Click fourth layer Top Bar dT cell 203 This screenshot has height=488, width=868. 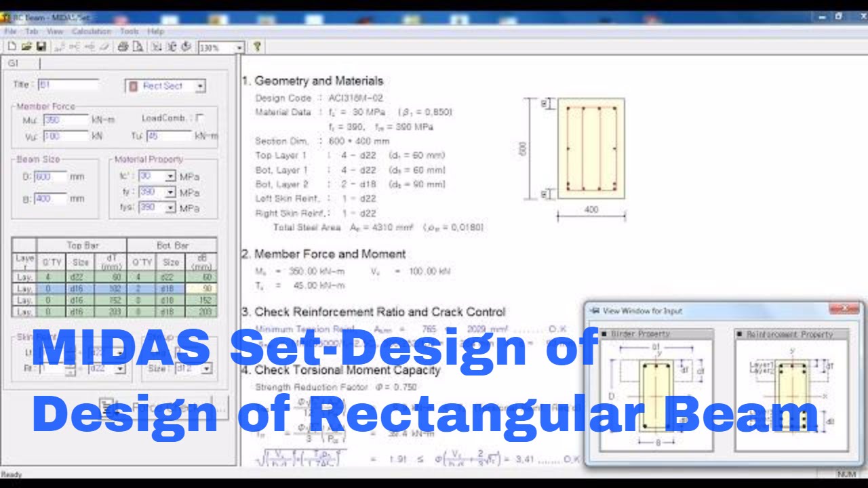click(110, 311)
